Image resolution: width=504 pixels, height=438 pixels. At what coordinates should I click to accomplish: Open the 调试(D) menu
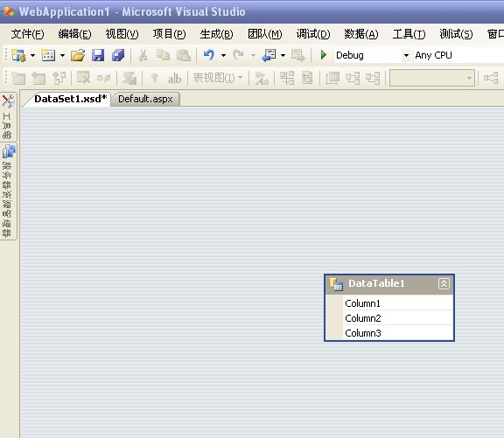[313, 34]
